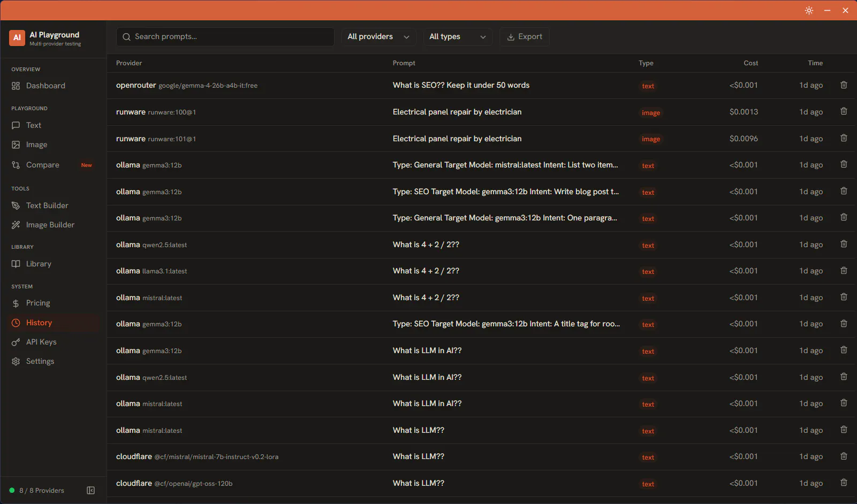Viewport: 857px width, 504px height.
Task: Delete the 'One paragra...' entry
Action: click(x=844, y=217)
